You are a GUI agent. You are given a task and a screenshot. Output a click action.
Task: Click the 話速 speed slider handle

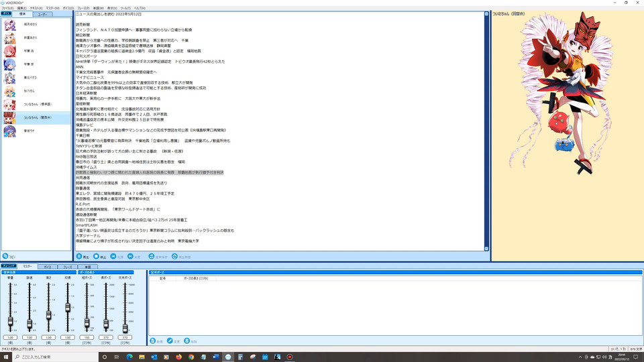(x=30, y=324)
